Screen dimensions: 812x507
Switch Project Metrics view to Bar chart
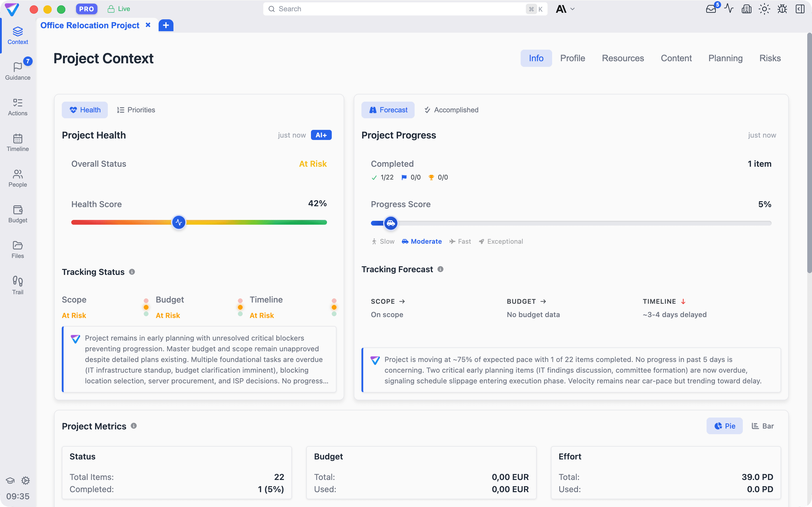point(762,426)
